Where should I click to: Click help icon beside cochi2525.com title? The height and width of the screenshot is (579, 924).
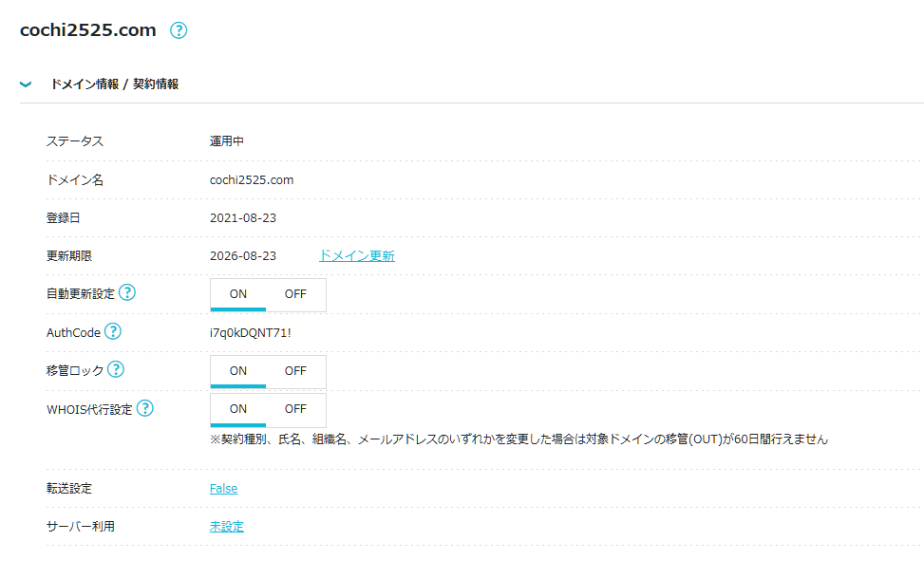179,30
